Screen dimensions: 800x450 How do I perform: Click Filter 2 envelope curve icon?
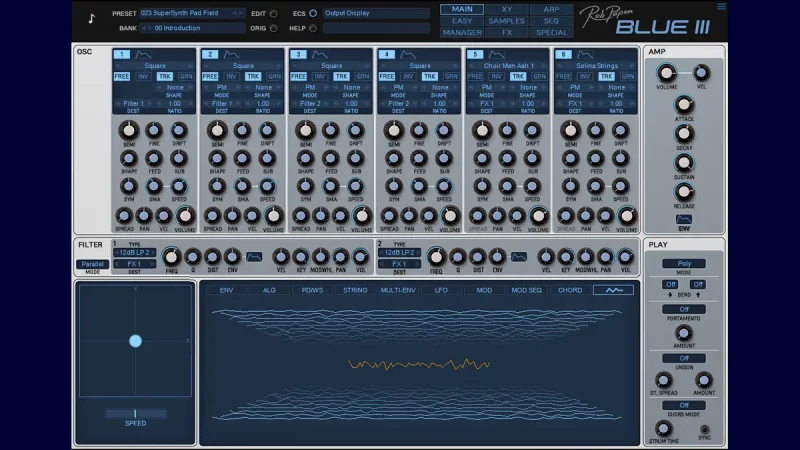[519, 257]
